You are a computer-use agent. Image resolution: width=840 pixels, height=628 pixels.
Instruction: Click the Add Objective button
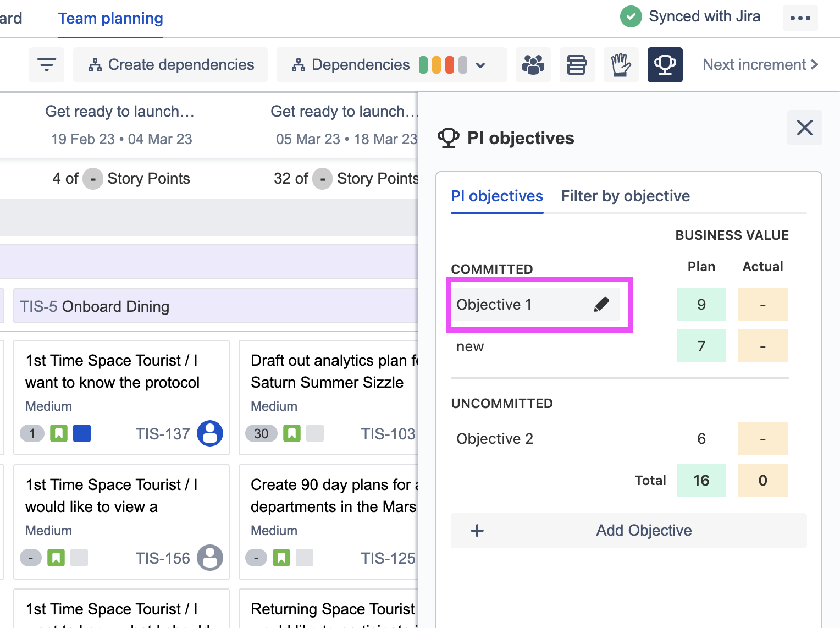point(628,531)
